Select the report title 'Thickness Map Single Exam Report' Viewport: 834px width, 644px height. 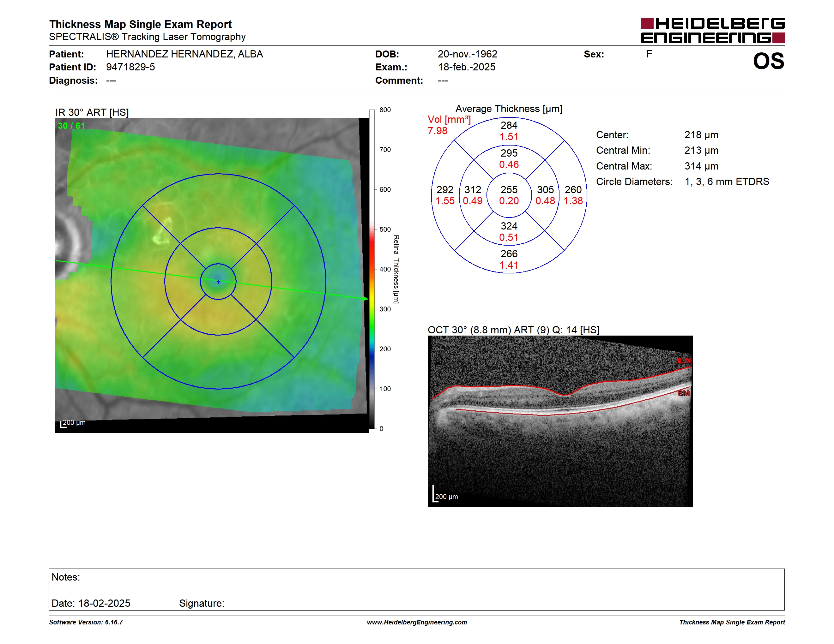click(x=141, y=24)
